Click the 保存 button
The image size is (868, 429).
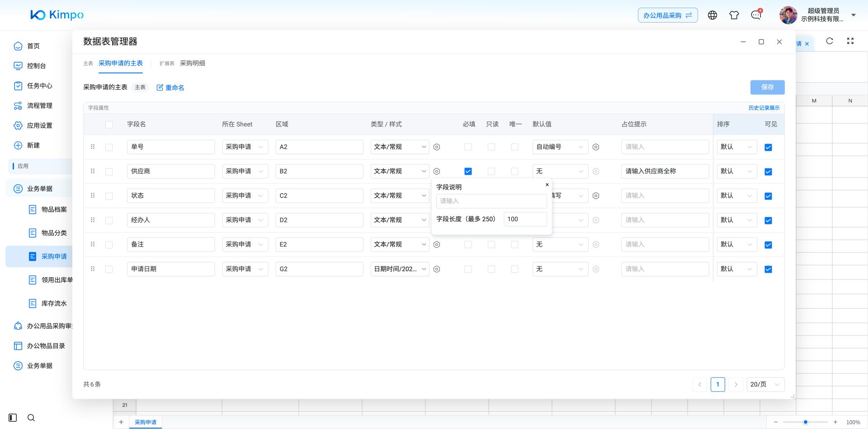[767, 87]
